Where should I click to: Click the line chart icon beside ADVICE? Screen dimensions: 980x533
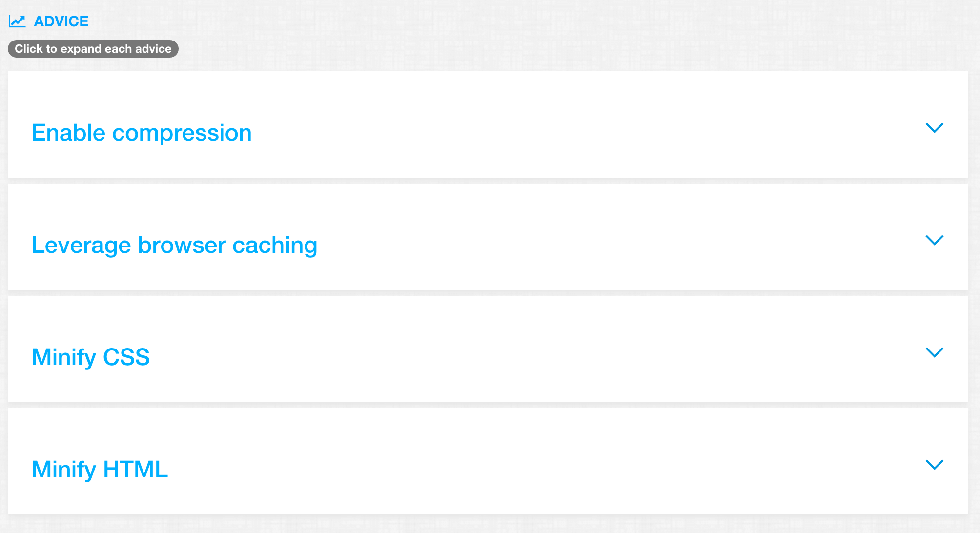[x=17, y=21]
